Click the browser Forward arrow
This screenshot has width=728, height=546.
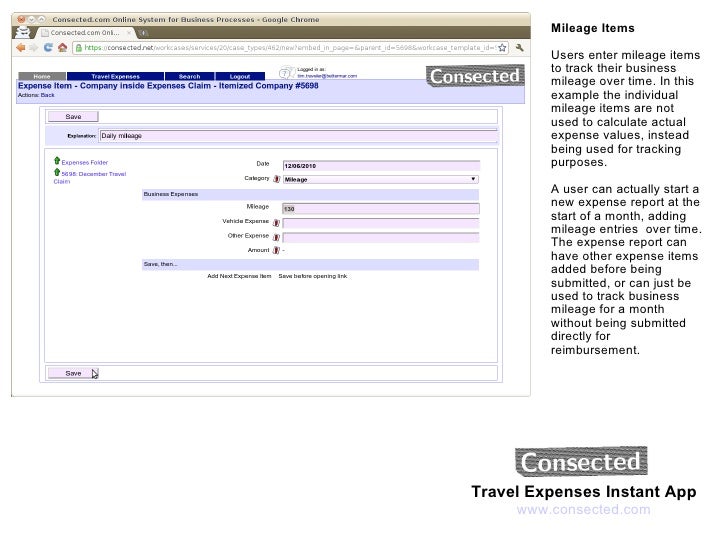34,48
